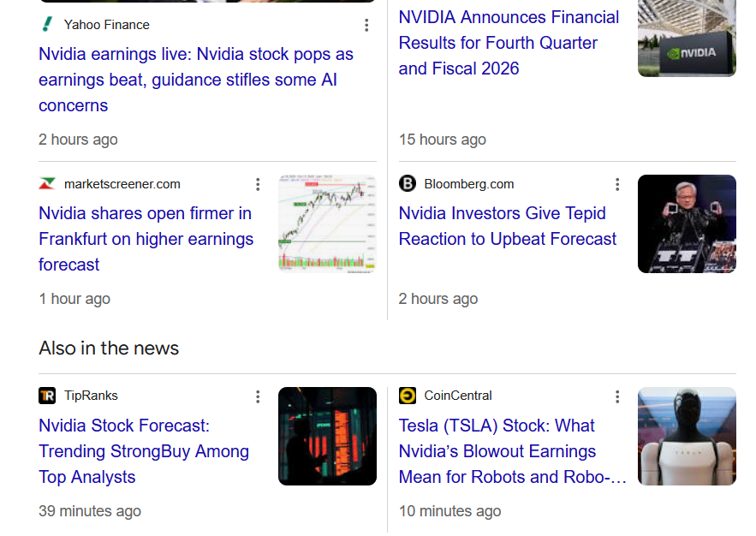Click the CoinCentral source name

[457, 396]
